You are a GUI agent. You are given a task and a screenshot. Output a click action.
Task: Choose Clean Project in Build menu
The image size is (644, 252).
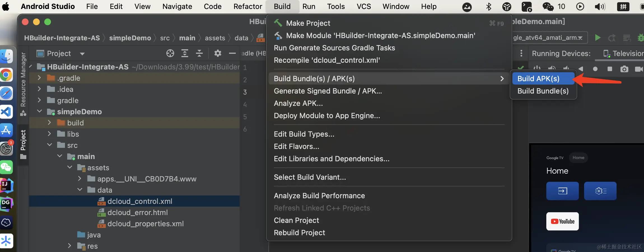click(x=296, y=220)
